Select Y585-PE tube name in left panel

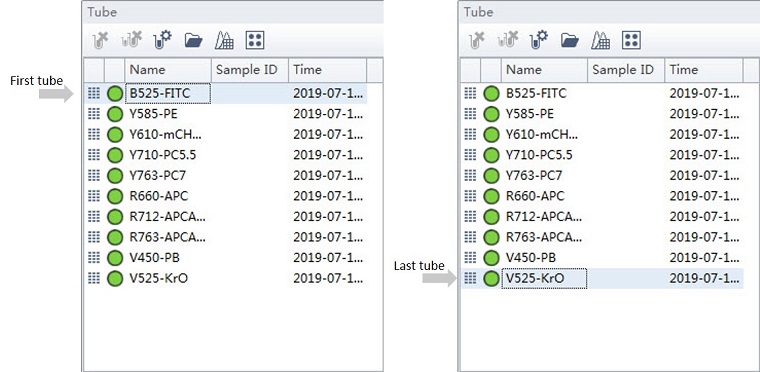(x=153, y=114)
